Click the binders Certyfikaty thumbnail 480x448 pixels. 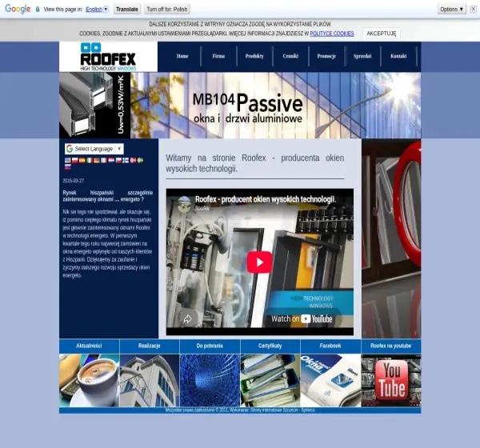(270, 380)
